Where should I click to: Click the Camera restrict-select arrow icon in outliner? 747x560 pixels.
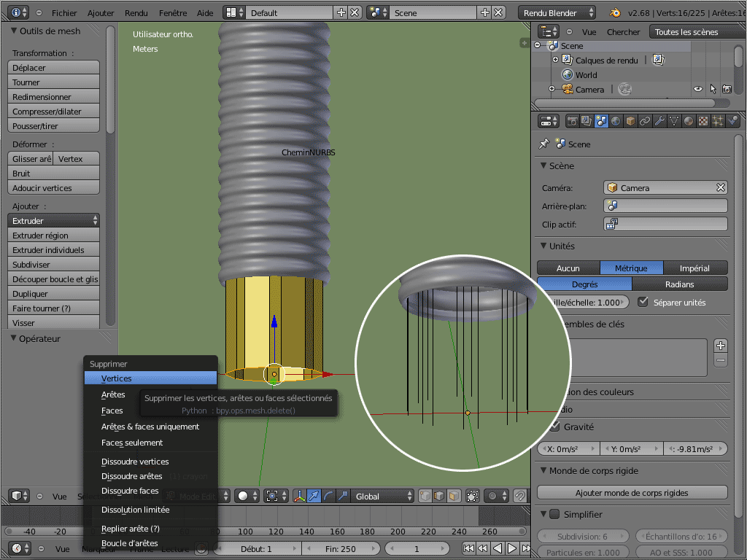click(713, 89)
